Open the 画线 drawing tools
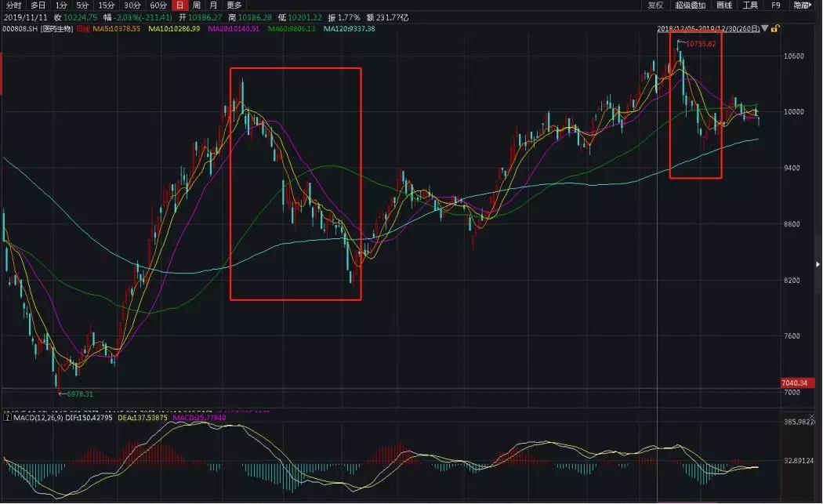This screenshot has height=504, width=823. pyautogui.click(x=724, y=5)
